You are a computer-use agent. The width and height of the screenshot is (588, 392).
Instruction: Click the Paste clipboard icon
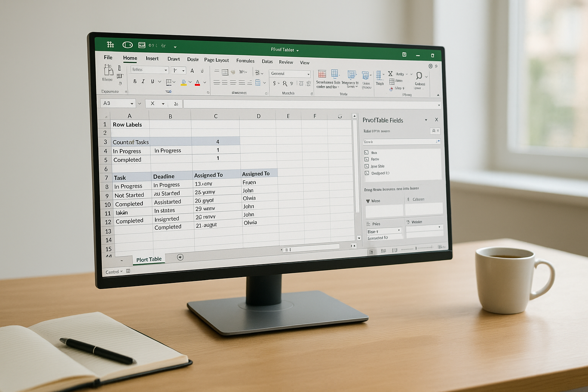pyautogui.click(x=108, y=70)
